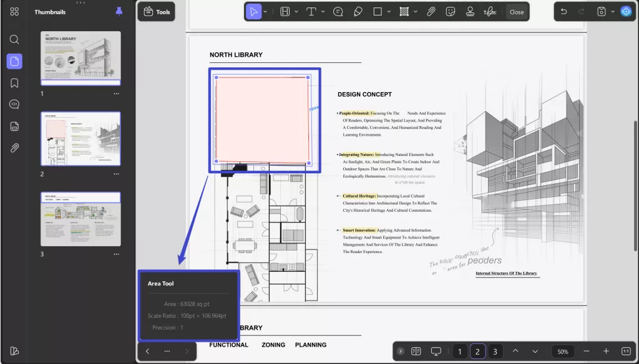Open the save options dropdown arrow

(612, 11)
